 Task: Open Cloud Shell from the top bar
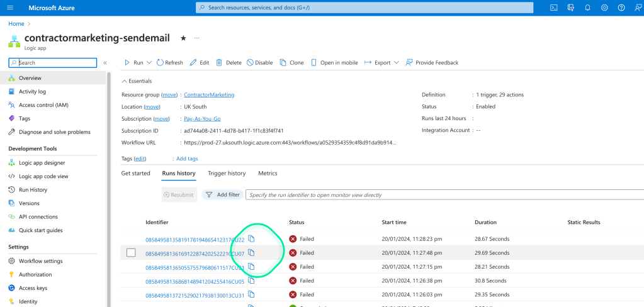tap(553, 8)
